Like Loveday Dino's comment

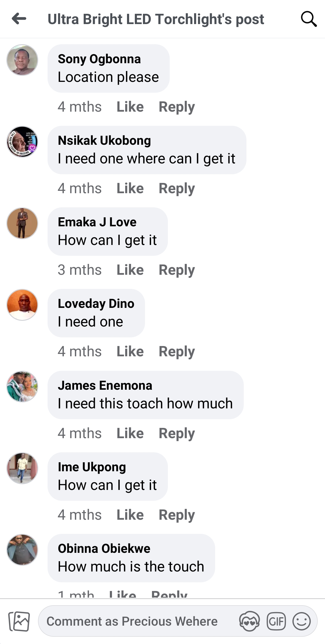(x=130, y=351)
